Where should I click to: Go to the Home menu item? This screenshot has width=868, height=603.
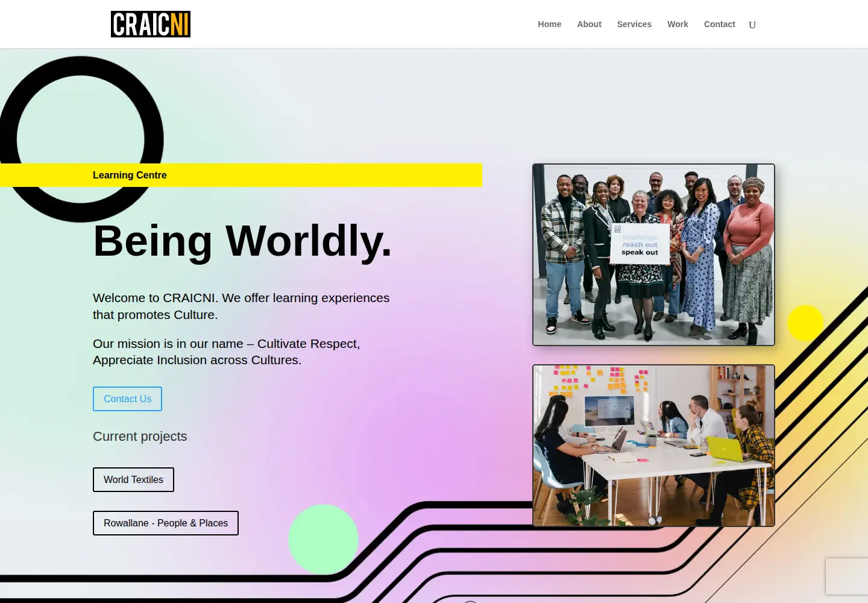pyautogui.click(x=550, y=24)
